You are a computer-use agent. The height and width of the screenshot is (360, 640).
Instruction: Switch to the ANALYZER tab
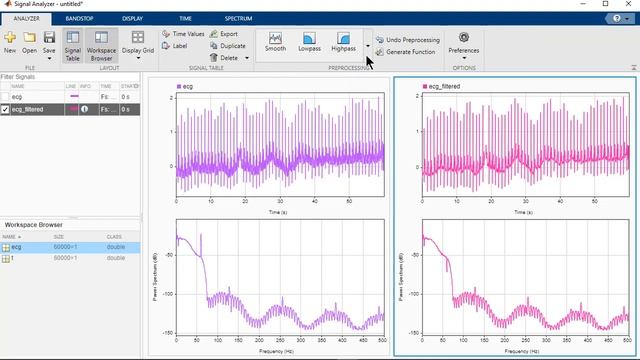[26, 18]
